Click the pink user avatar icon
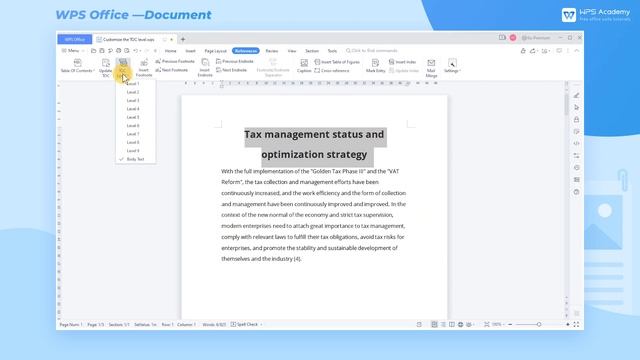The height and width of the screenshot is (360, 640). click(x=513, y=38)
